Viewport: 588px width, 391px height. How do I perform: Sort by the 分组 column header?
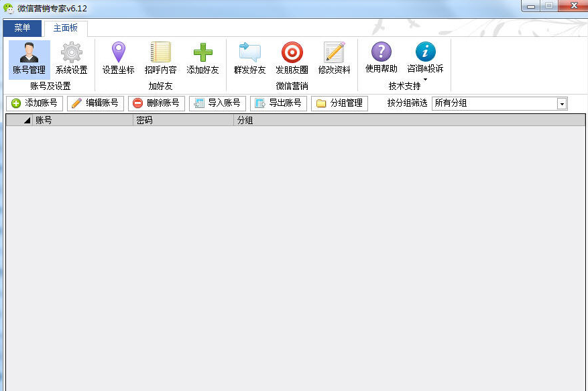[409, 120]
